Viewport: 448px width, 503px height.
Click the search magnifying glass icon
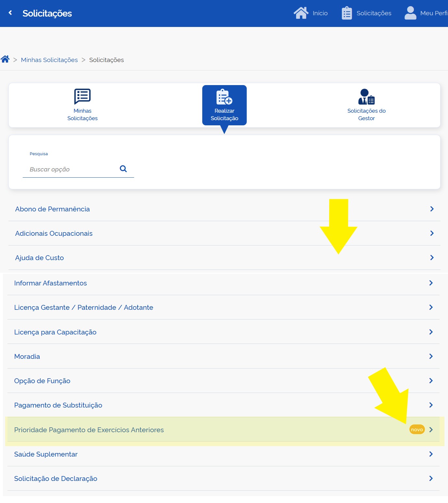(123, 169)
